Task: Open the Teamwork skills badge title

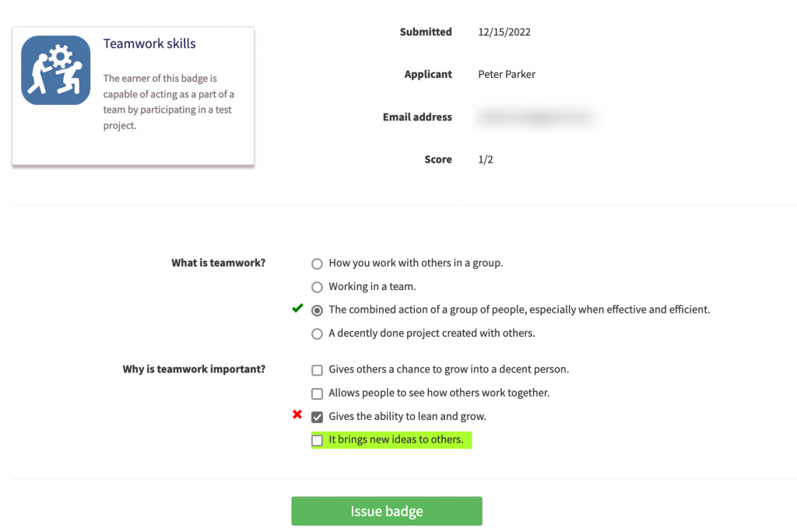Action: point(149,44)
